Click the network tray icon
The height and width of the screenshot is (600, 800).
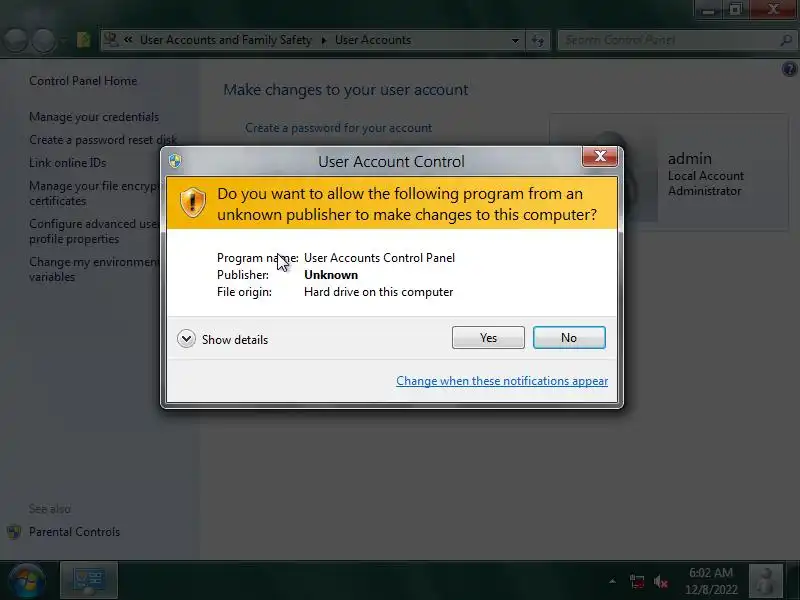pyautogui.click(x=637, y=582)
